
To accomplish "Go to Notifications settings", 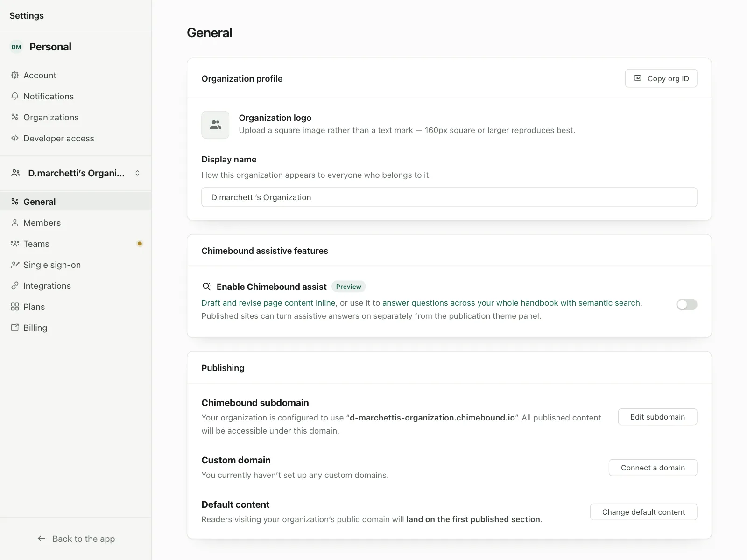I will click(x=76, y=96).
